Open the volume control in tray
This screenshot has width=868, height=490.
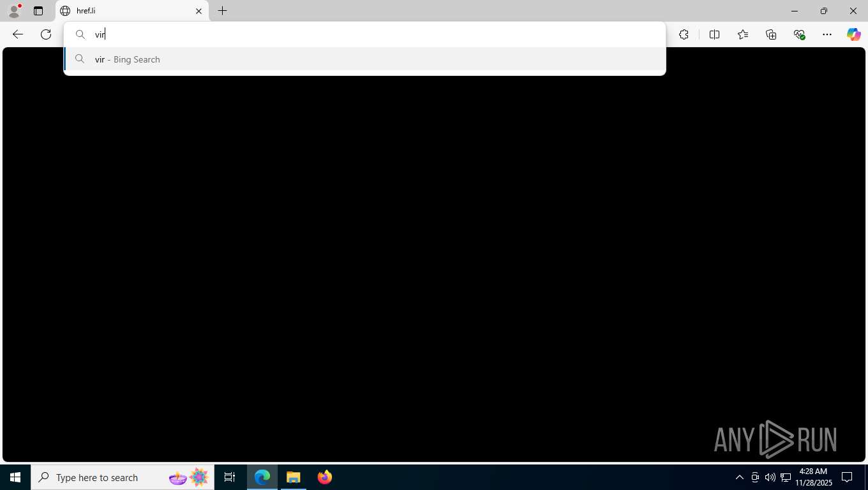point(770,477)
